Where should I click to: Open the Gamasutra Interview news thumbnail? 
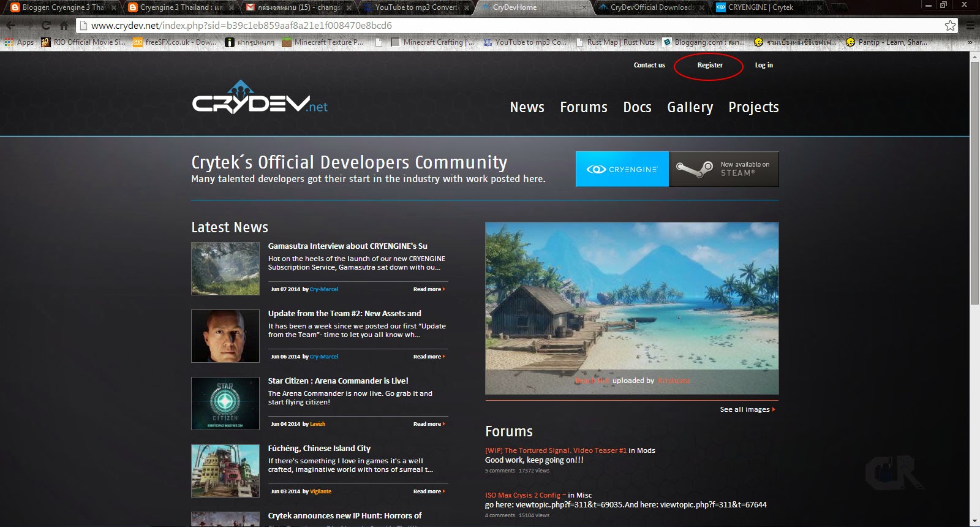225,268
